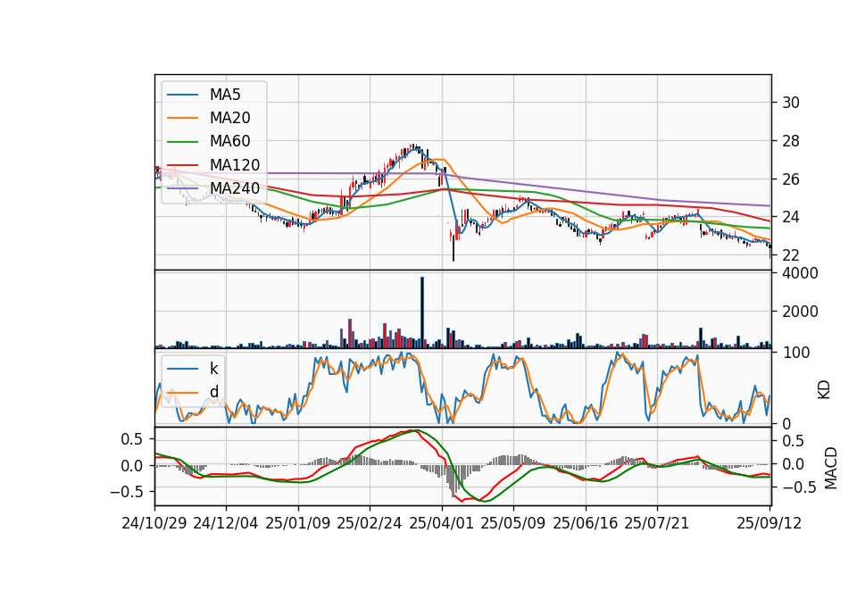
Task: Click the 25/04/01 date tick label
Action: (x=441, y=523)
